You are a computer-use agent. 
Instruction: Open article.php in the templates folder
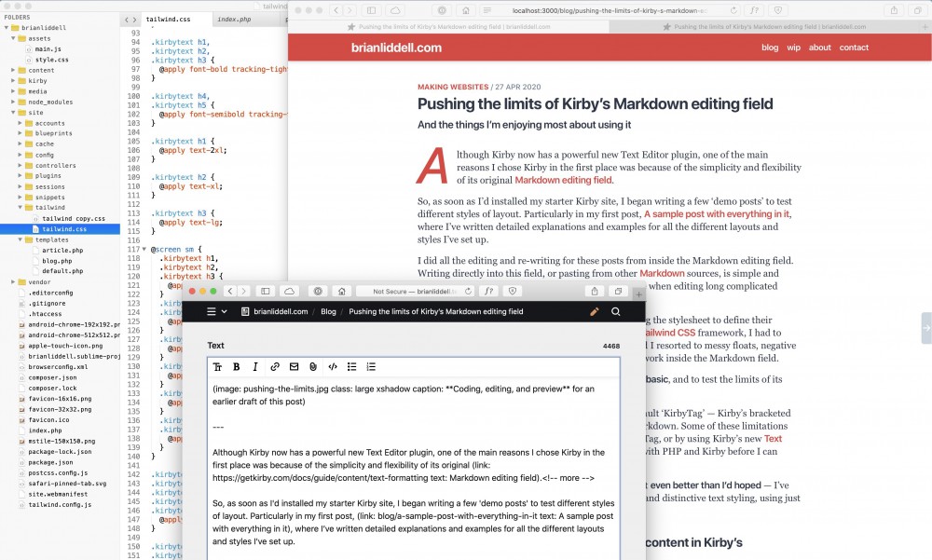click(62, 251)
